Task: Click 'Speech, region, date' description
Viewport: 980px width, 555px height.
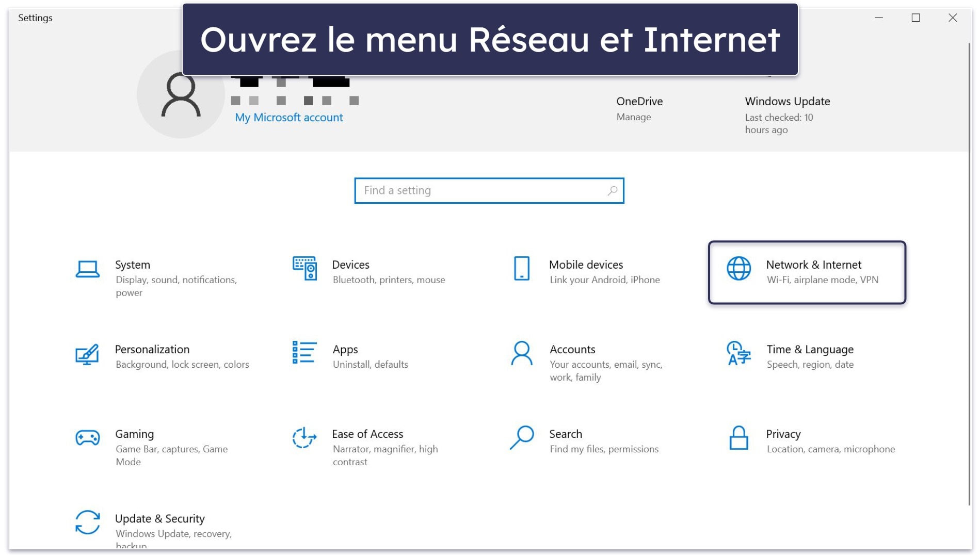Action: pos(810,365)
